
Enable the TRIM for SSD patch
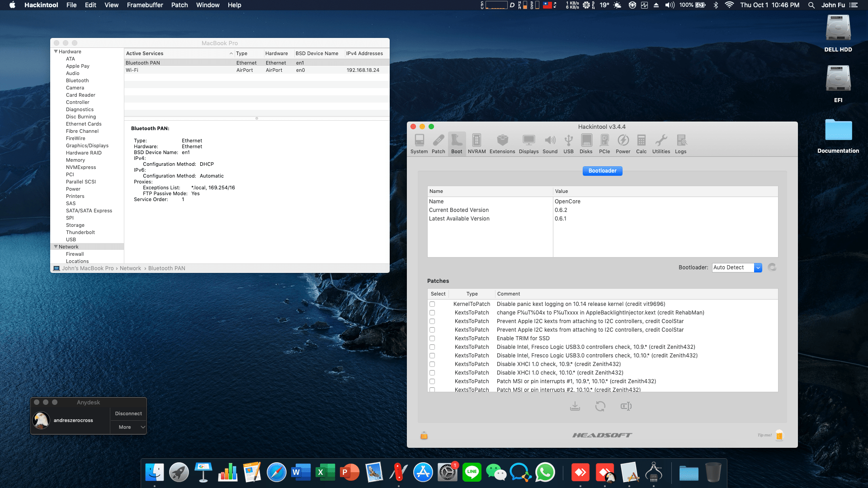433,338
